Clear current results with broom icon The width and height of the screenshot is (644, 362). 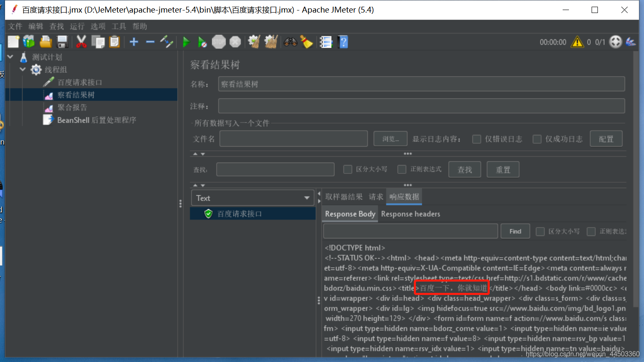[254, 42]
